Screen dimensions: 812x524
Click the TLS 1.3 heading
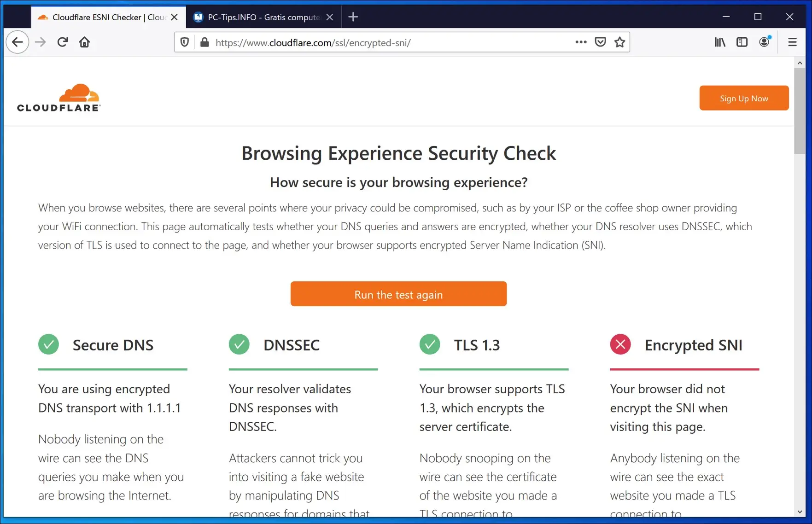477,345
